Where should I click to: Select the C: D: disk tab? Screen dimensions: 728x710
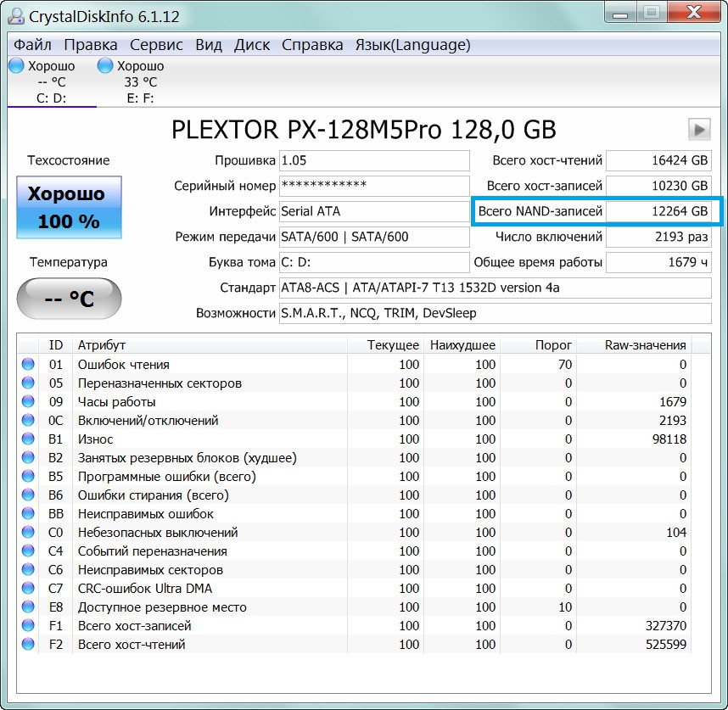point(52,81)
